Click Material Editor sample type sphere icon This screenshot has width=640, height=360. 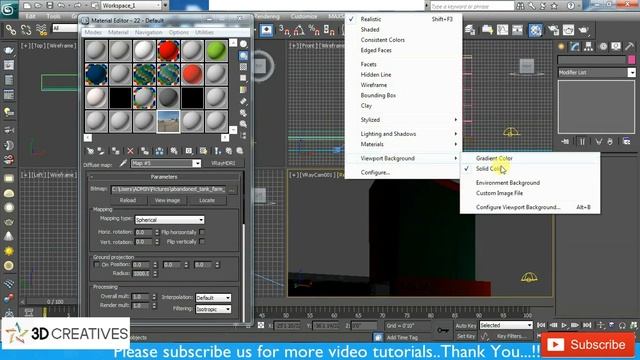click(x=243, y=44)
